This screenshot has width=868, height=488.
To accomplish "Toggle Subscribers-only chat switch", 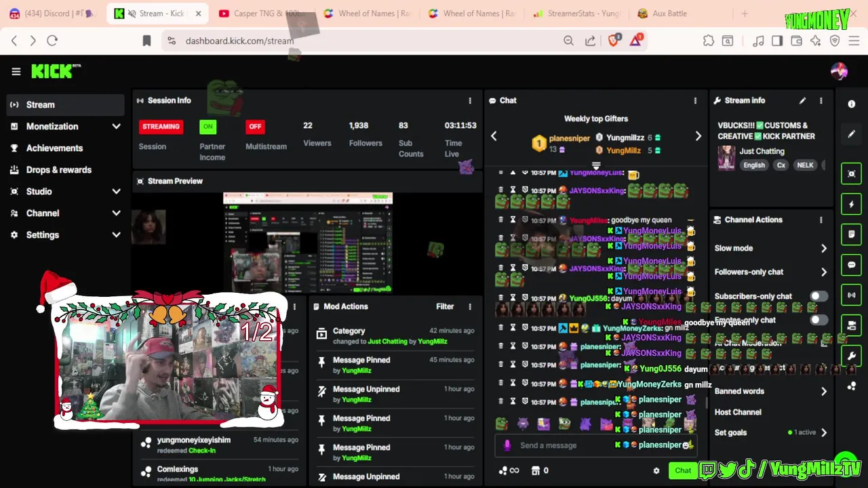I will [x=818, y=296].
